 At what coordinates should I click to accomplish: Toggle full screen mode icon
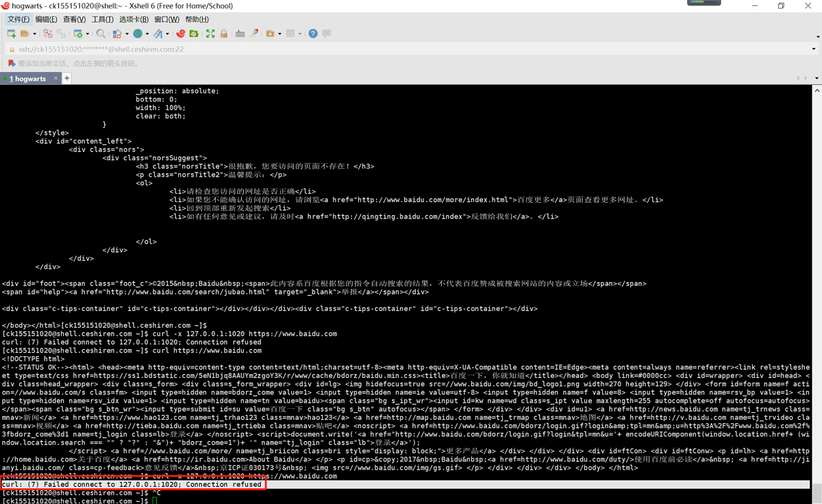(210, 33)
